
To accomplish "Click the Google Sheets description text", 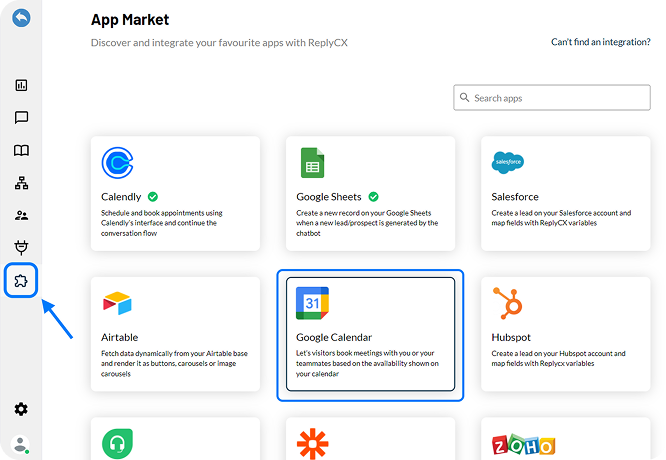I will click(367, 223).
